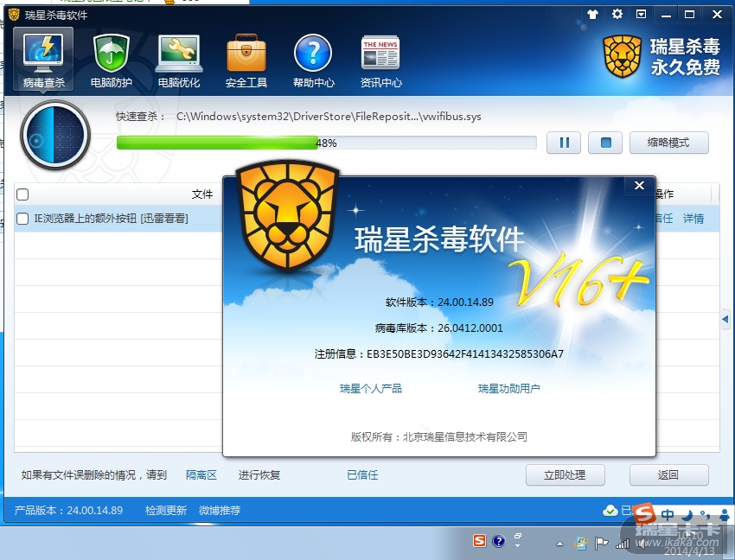The width and height of the screenshot is (735, 560).
Task: Open the Action Center white flag icon
Action: tap(601, 543)
